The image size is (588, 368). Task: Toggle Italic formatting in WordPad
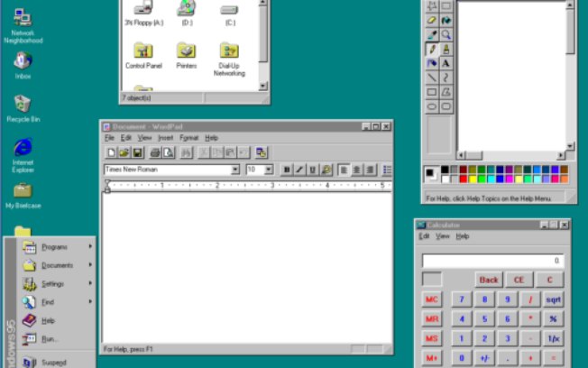point(299,170)
